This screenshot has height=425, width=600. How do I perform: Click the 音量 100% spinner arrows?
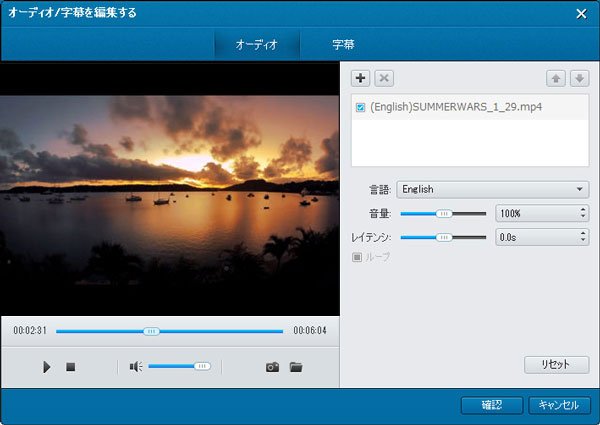coord(583,213)
